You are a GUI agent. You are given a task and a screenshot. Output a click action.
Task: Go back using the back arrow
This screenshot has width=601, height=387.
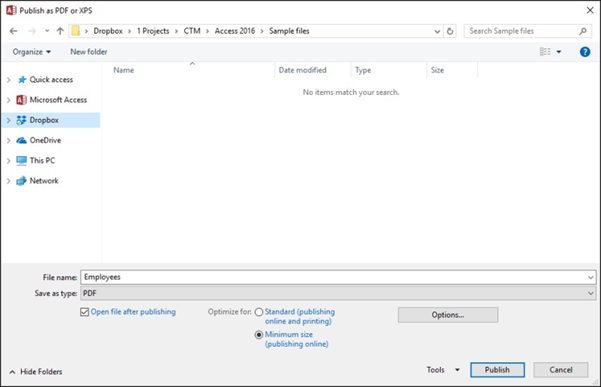[13, 31]
